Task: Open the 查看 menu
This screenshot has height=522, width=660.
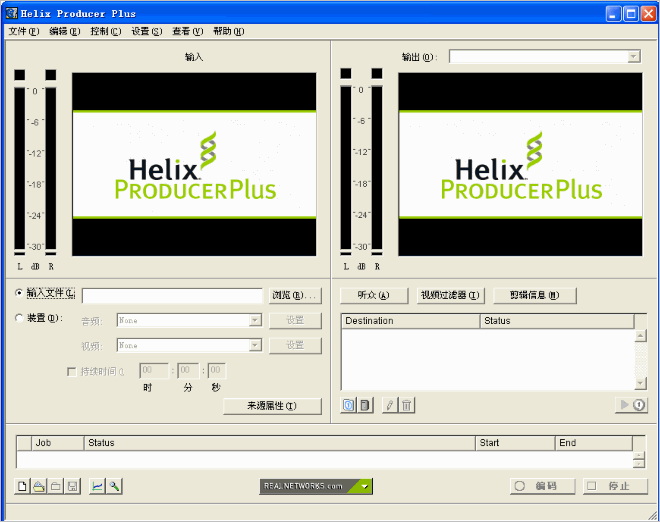Action: 187,31
